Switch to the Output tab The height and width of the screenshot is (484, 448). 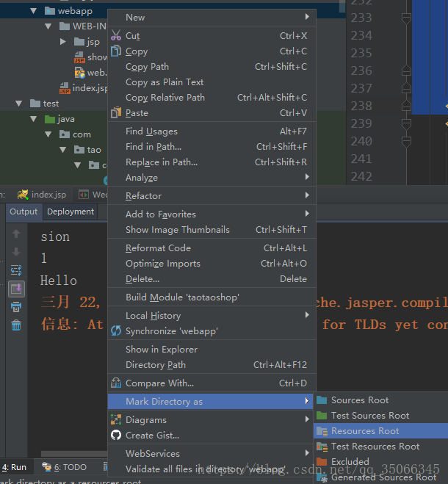click(x=24, y=212)
